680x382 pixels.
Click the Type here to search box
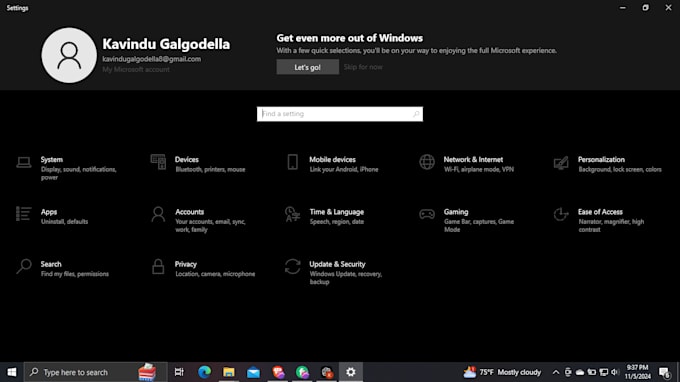coord(95,372)
